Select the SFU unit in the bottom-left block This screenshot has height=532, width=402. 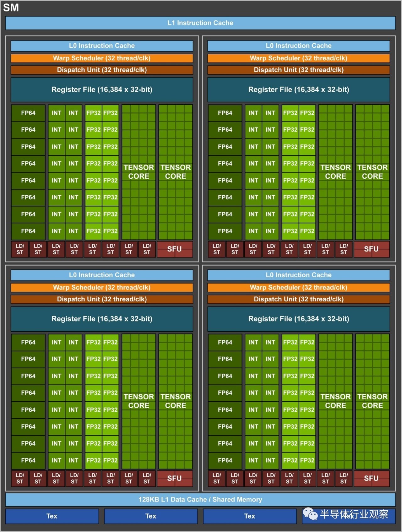[175, 479]
